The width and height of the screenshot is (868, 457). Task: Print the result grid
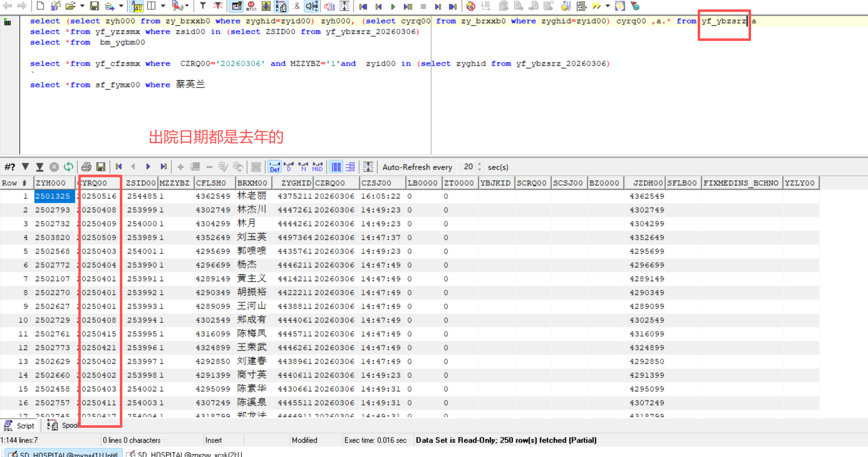[x=86, y=167]
